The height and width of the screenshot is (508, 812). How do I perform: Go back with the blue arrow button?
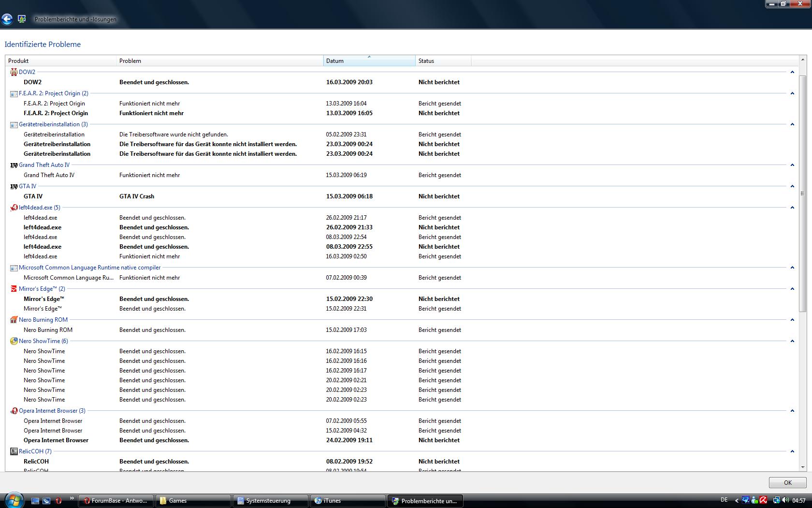click(x=7, y=19)
